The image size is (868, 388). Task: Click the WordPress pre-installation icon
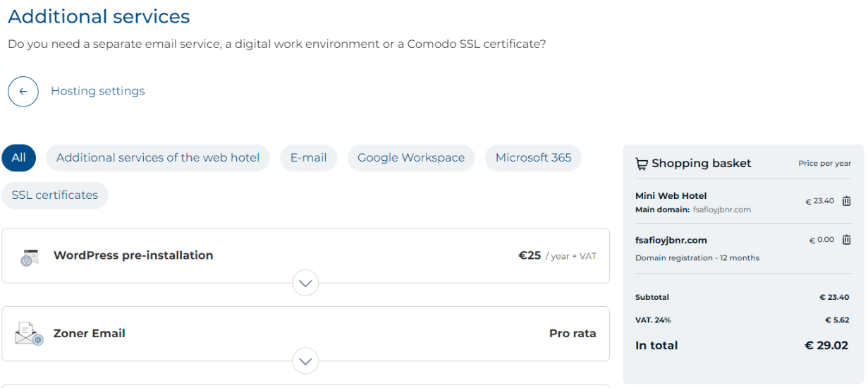coord(29,257)
